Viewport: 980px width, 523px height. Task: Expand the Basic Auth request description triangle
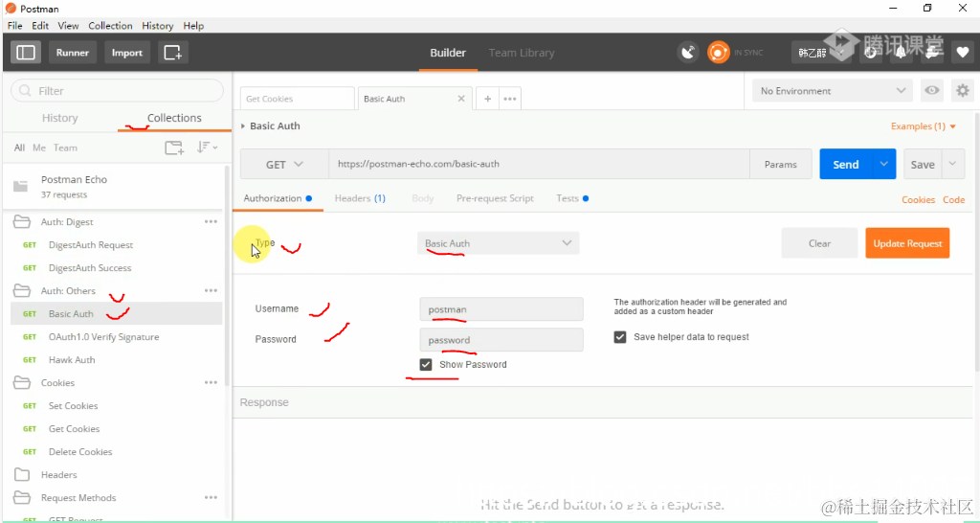click(243, 126)
